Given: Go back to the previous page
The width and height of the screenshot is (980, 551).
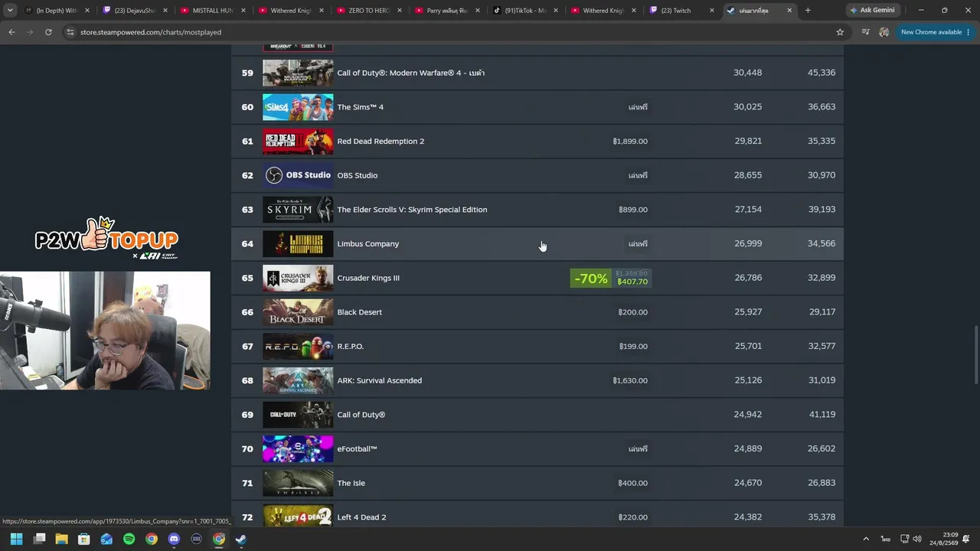Looking at the screenshot, I should pyautogui.click(x=11, y=32).
